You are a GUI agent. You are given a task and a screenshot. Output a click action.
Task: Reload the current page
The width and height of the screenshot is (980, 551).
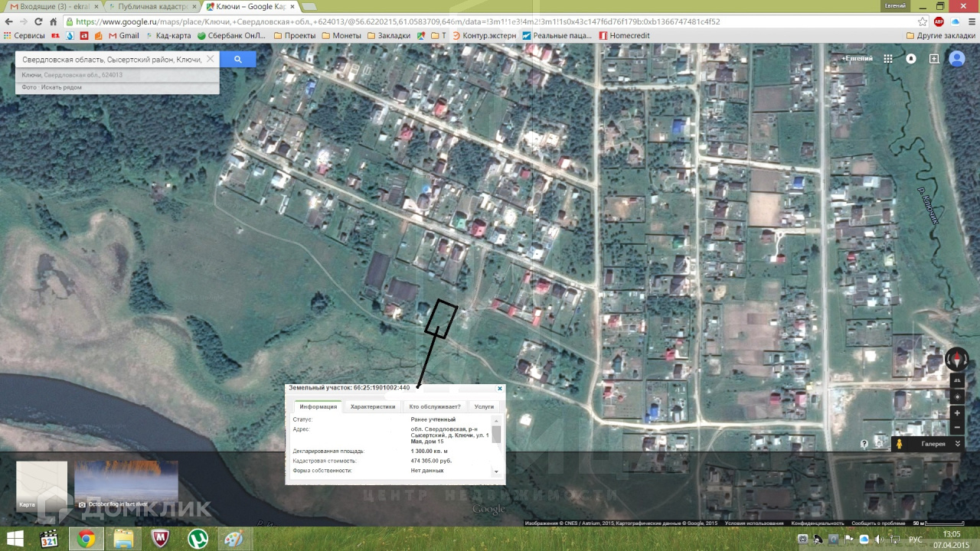[x=38, y=21]
